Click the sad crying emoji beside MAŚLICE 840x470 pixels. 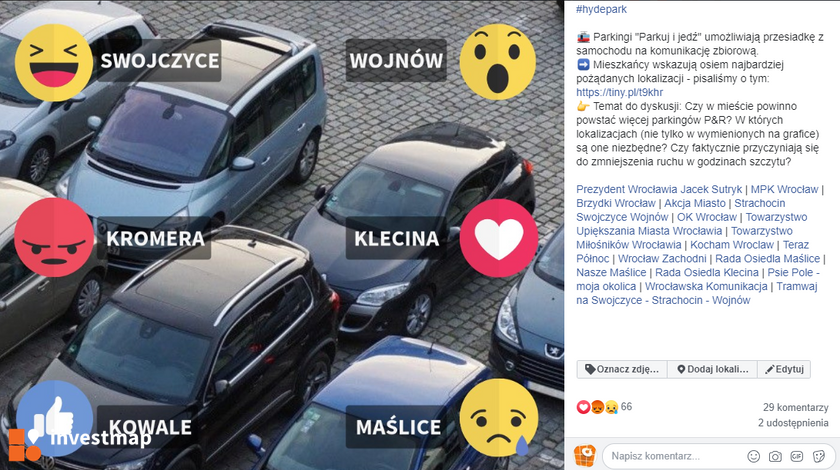(499, 418)
